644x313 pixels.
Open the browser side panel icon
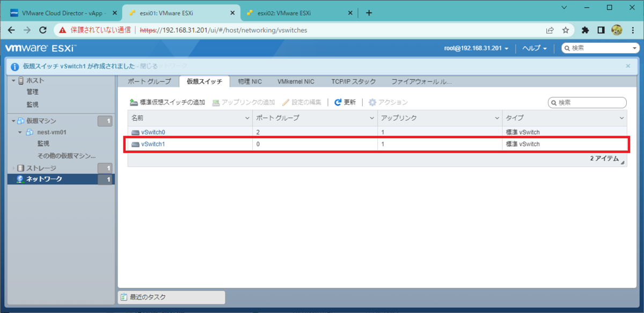coord(602,30)
